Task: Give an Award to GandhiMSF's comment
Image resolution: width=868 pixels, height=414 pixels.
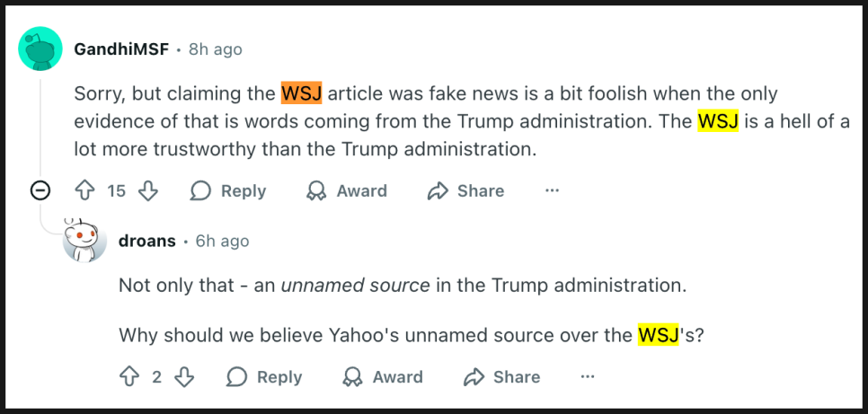Action: 347,190
